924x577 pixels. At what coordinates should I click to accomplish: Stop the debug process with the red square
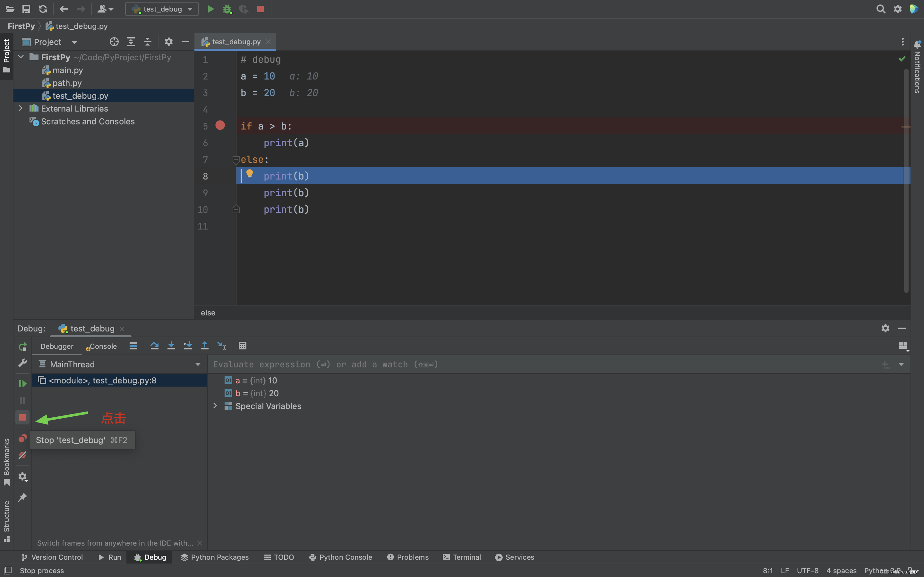22,417
